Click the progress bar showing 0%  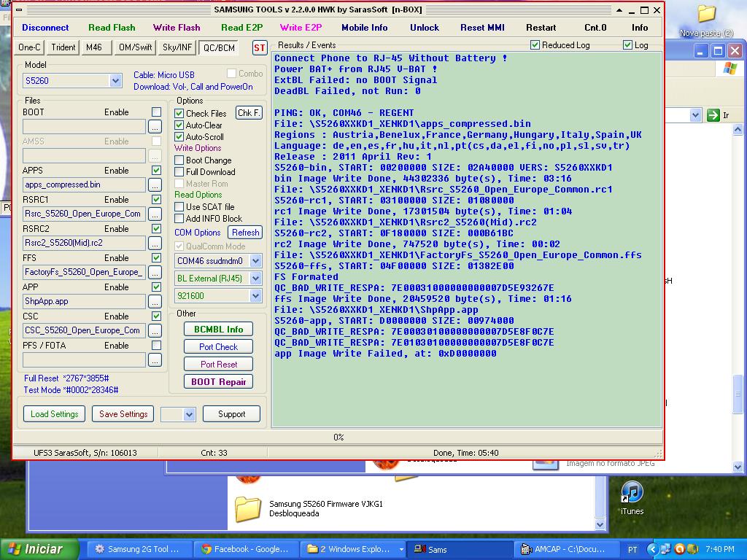(x=338, y=437)
